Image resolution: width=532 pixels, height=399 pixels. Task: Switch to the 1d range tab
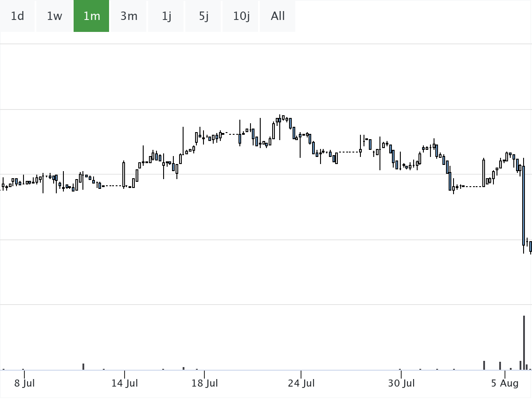[x=17, y=16]
